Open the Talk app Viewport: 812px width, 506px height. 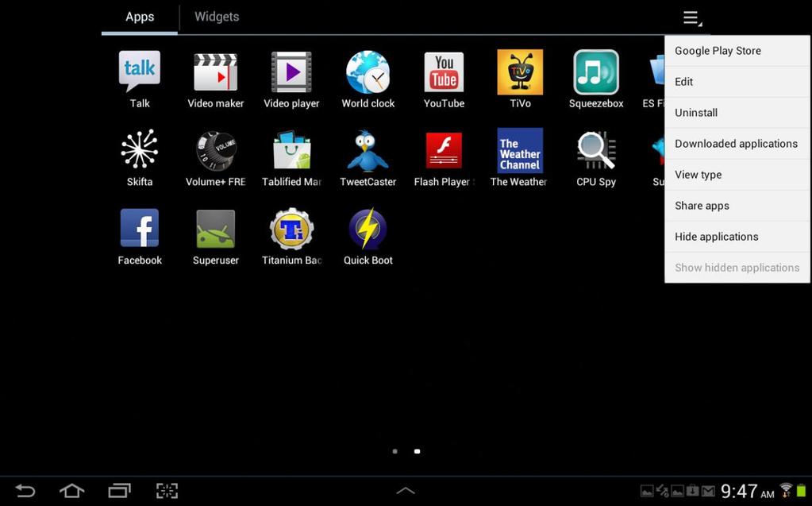point(140,79)
